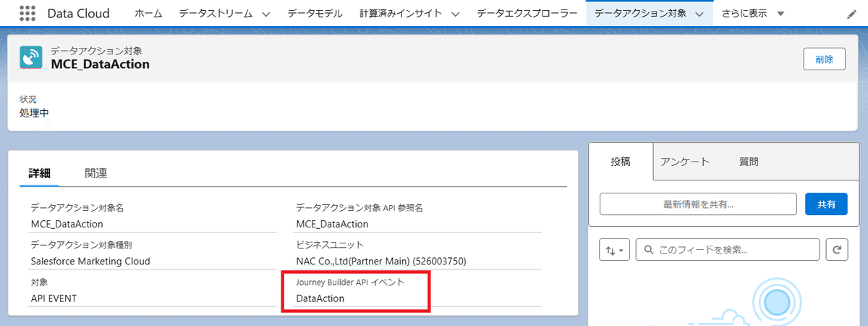
Task: Select the 投稿 feed tab
Action: (x=621, y=162)
